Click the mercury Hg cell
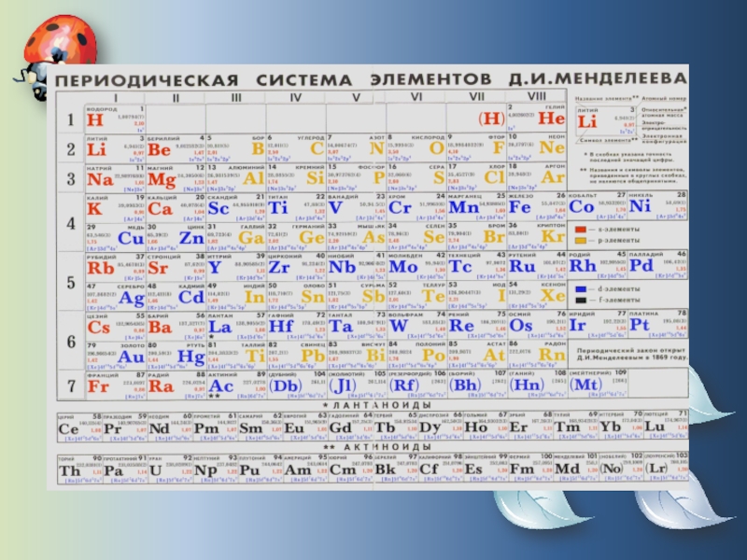 click(x=176, y=357)
